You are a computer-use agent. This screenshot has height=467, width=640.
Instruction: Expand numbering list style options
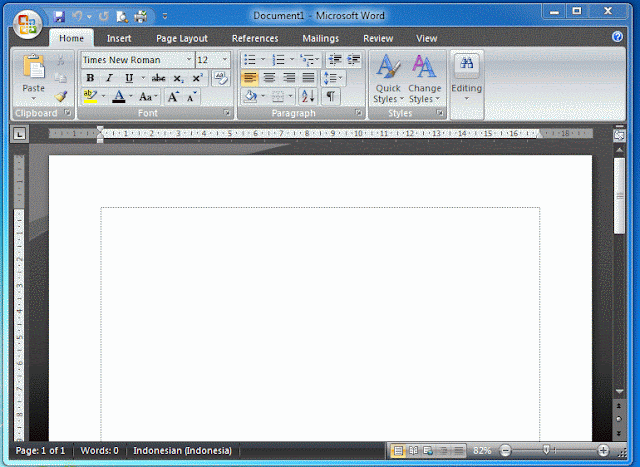291,60
